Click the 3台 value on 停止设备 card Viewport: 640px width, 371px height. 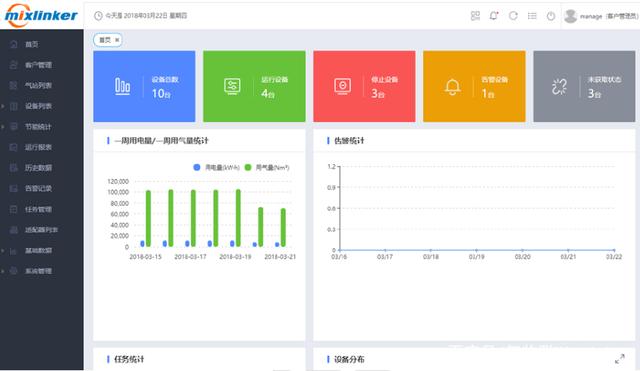pos(378,93)
